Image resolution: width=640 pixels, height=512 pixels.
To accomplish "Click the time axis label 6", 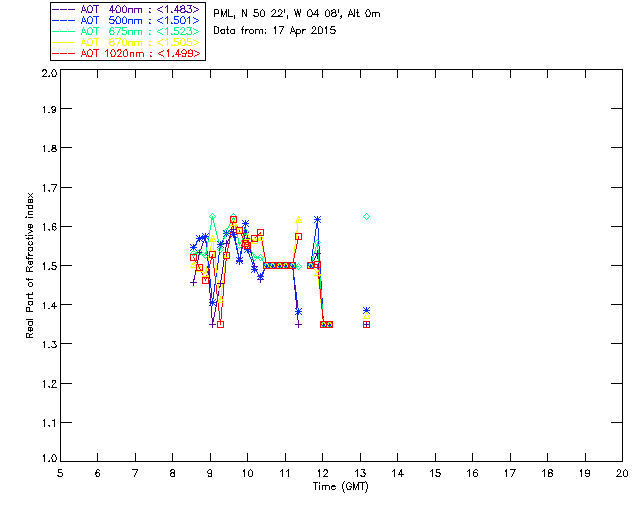I will [98, 473].
